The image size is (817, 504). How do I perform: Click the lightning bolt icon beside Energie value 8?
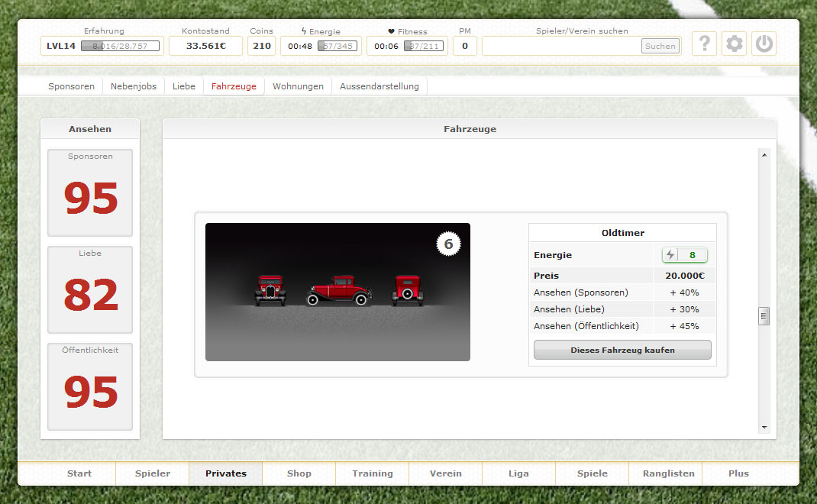[x=670, y=255]
